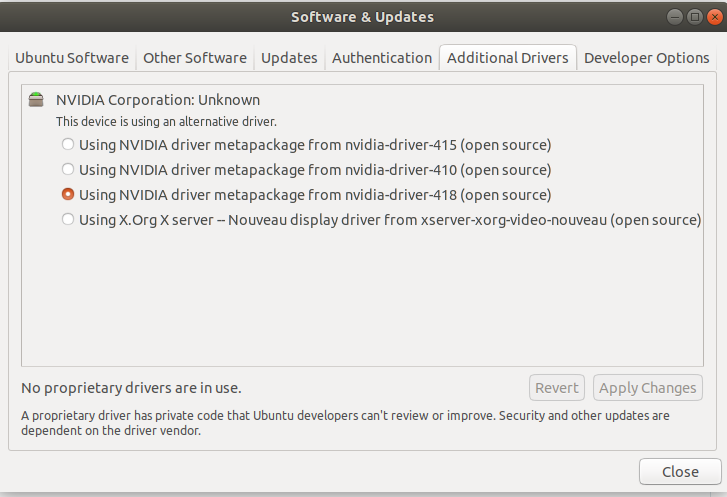
Task: Click the Close button at bottom
Action: click(x=680, y=472)
